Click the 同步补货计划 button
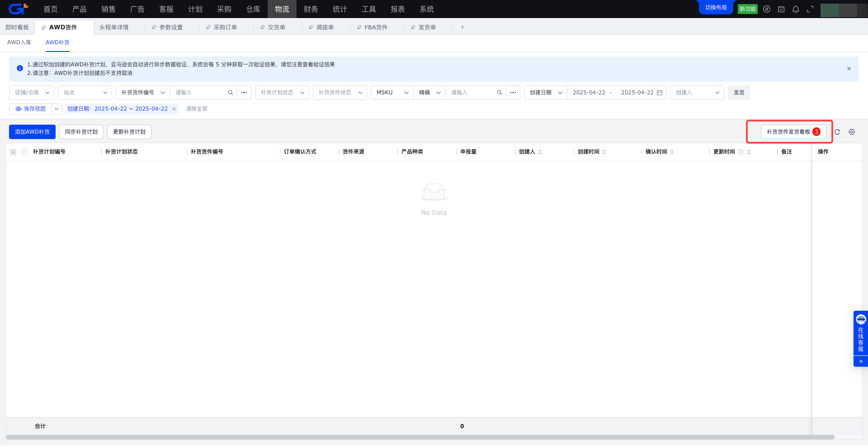The width and height of the screenshot is (868, 448). (x=81, y=132)
